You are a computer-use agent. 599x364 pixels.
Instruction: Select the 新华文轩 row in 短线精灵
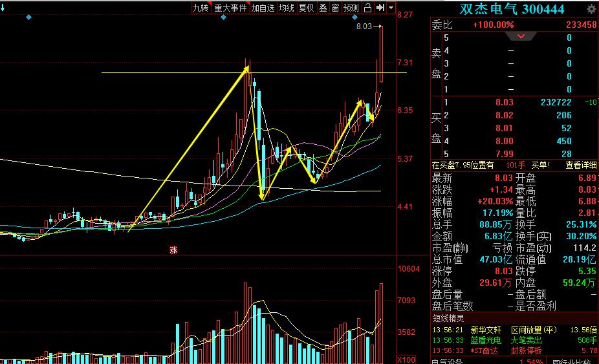(514, 330)
